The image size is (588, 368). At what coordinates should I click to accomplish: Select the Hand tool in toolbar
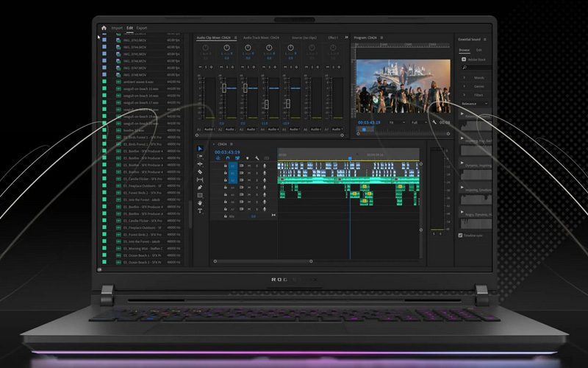[200, 203]
